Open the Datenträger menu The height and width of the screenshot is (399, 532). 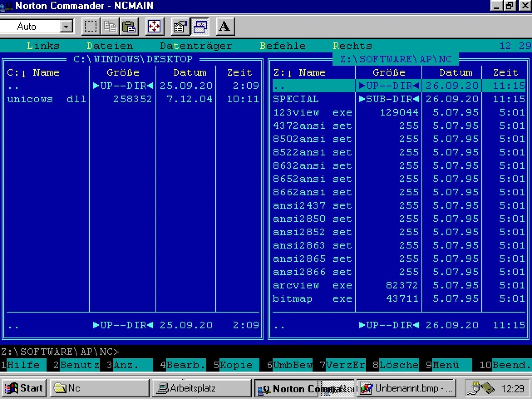coord(196,46)
